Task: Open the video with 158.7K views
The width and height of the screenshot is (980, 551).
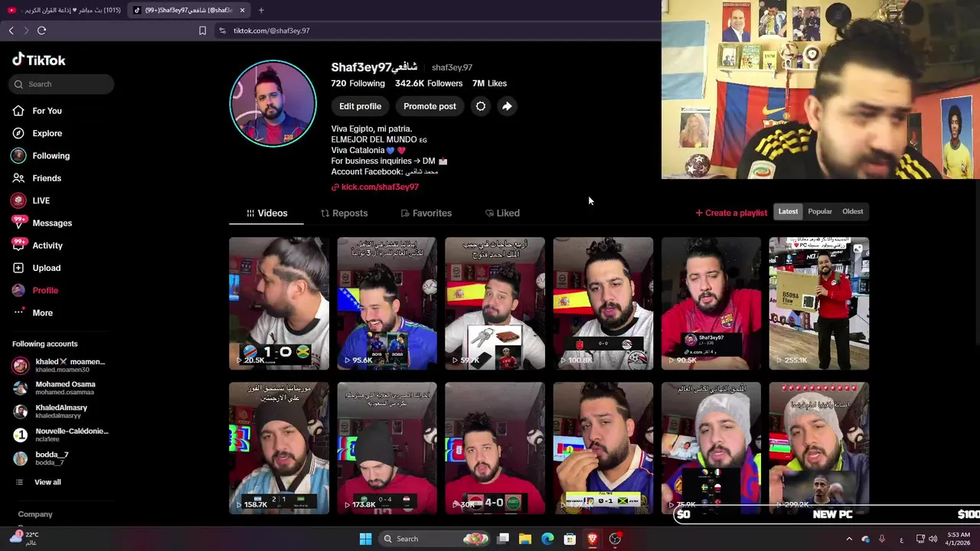Action: 279,448
